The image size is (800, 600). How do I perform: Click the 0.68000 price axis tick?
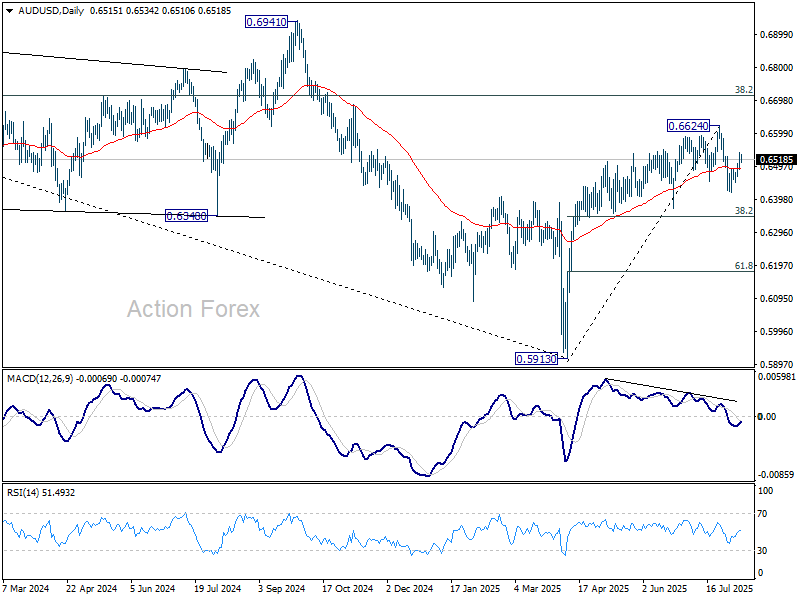pos(777,68)
